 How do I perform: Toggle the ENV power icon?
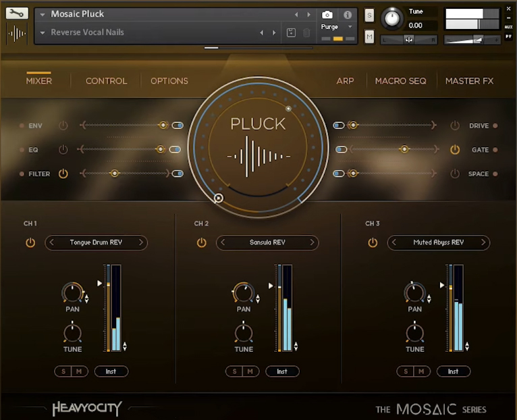[63, 126]
